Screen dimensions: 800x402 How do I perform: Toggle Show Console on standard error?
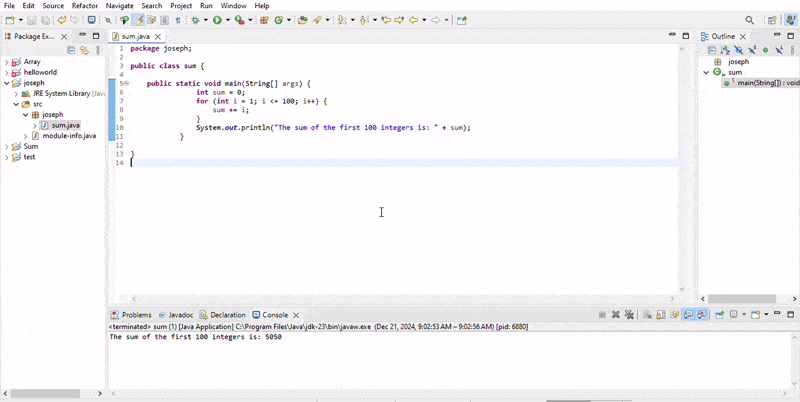pos(702,315)
